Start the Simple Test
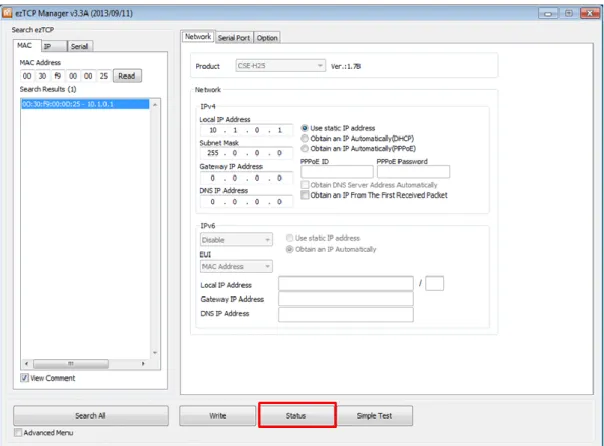The width and height of the screenshot is (604, 446). 374,416
